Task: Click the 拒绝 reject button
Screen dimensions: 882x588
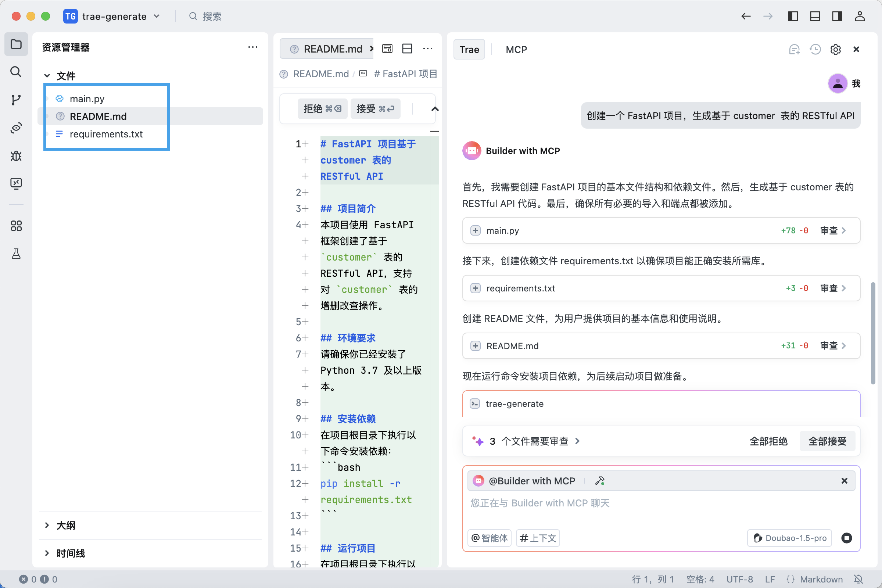Action: click(322, 109)
